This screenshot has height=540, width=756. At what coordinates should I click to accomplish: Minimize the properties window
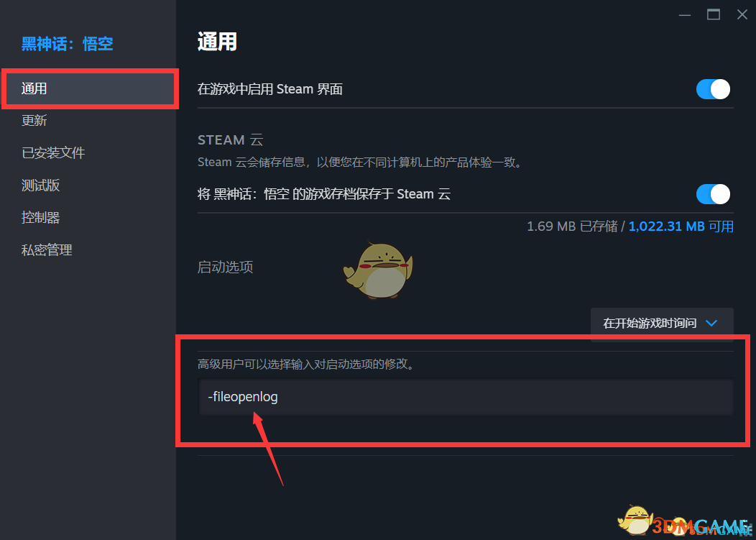(685, 15)
